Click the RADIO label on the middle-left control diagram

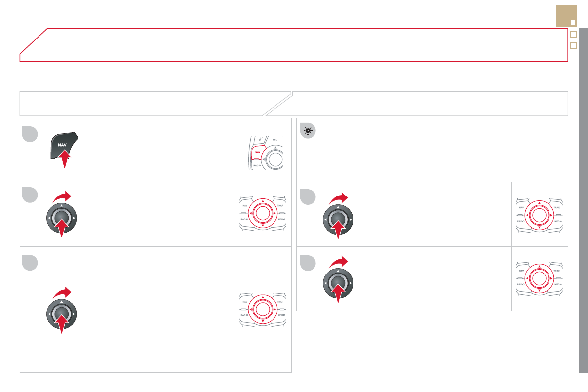(x=244, y=219)
